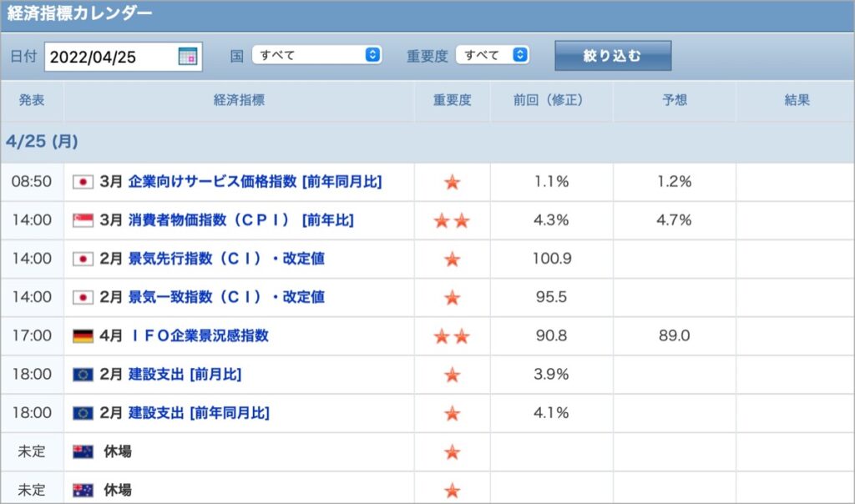Click star rating in 景気一致指数 row
This screenshot has height=504, width=855.
coord(452,298)
